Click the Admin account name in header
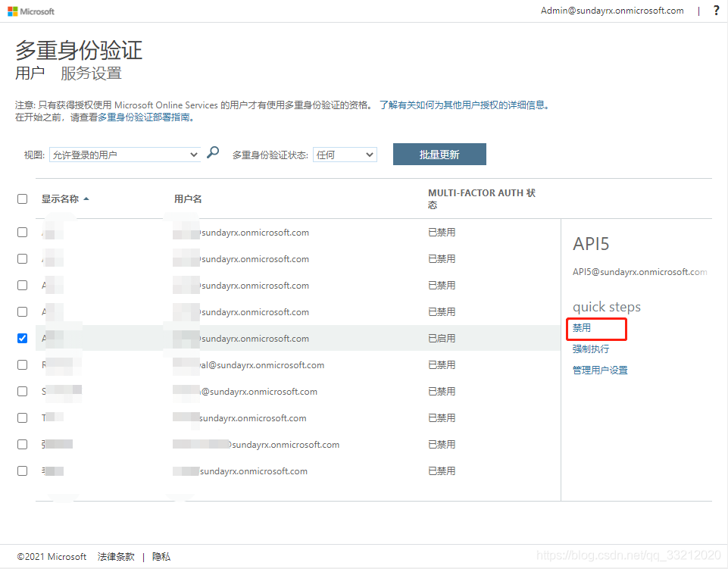This screenshot has height=569, width=728. click(x=612, y=11)
